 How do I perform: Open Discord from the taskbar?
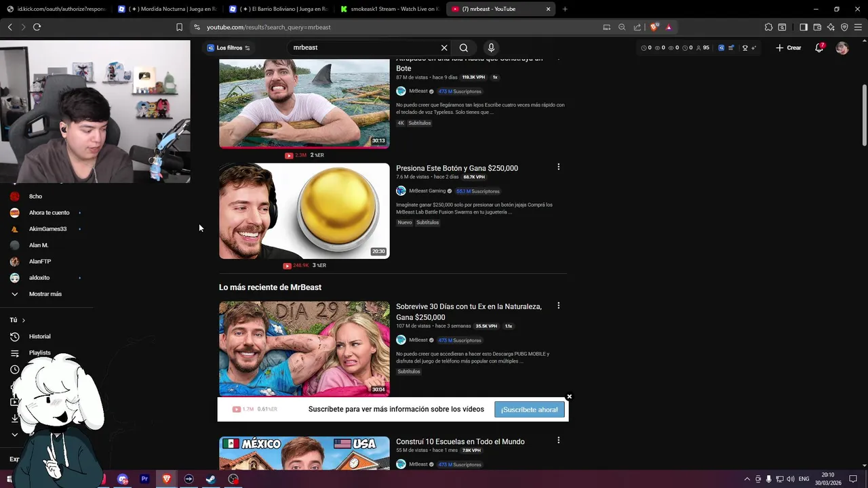[123, 479]
